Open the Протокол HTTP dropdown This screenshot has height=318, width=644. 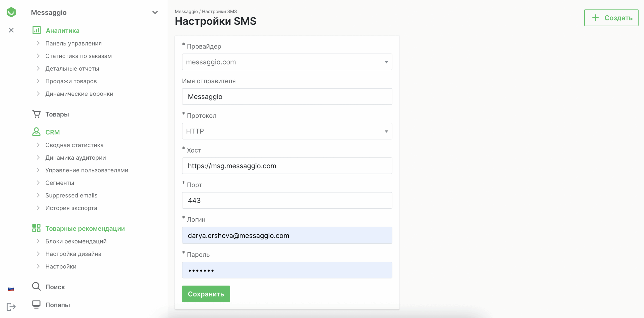tap(287, 131)
